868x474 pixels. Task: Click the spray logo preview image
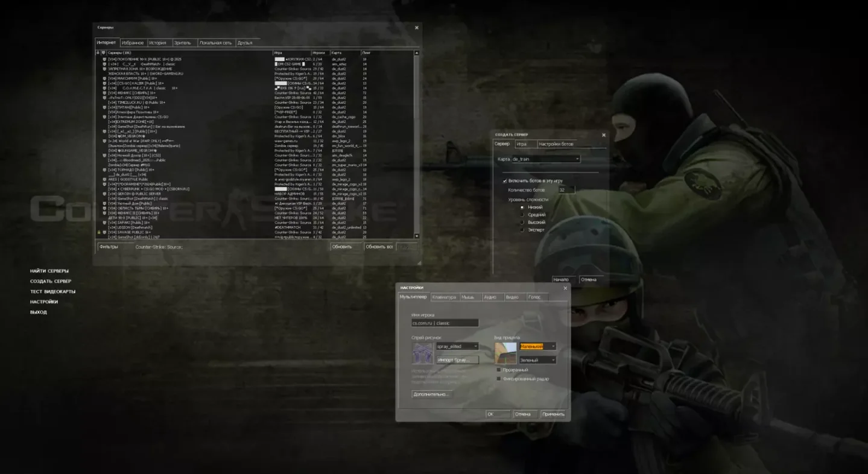click(422, 353)
